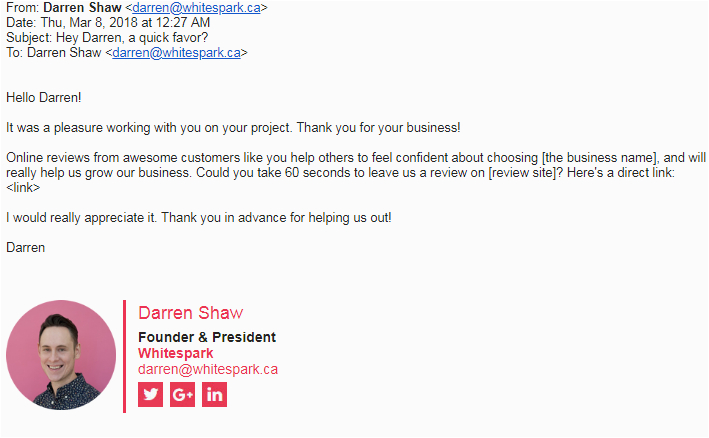The image size is (709, 438).
Task: Click the <link> placeholder in the body
Action: [23, 188]
